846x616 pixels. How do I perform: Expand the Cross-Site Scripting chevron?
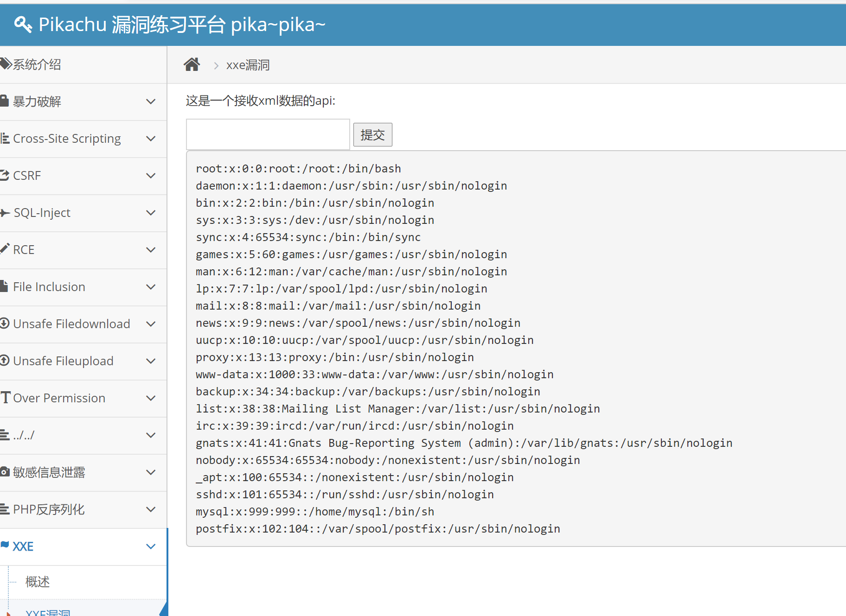click(x=151, y=139)
